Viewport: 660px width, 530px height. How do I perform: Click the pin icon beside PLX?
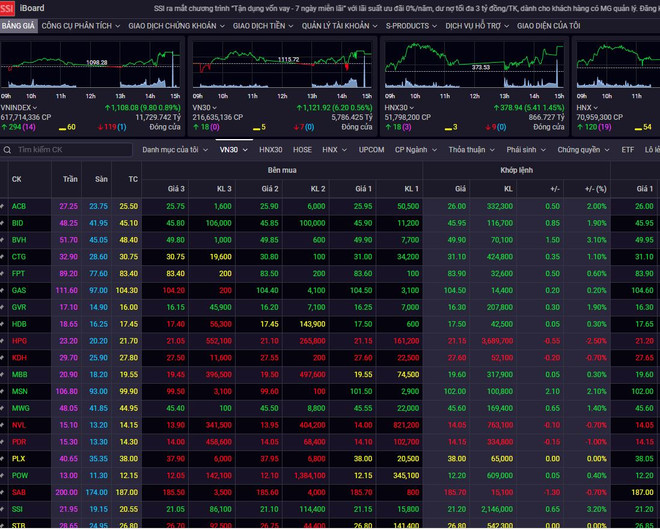[3, 459]
